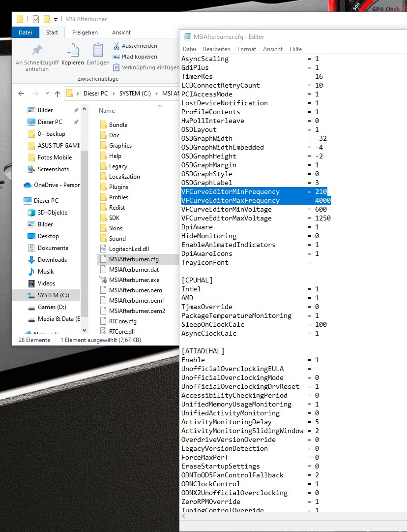Click sidebar scrollbar down arrow

click(x=85, y=330)
